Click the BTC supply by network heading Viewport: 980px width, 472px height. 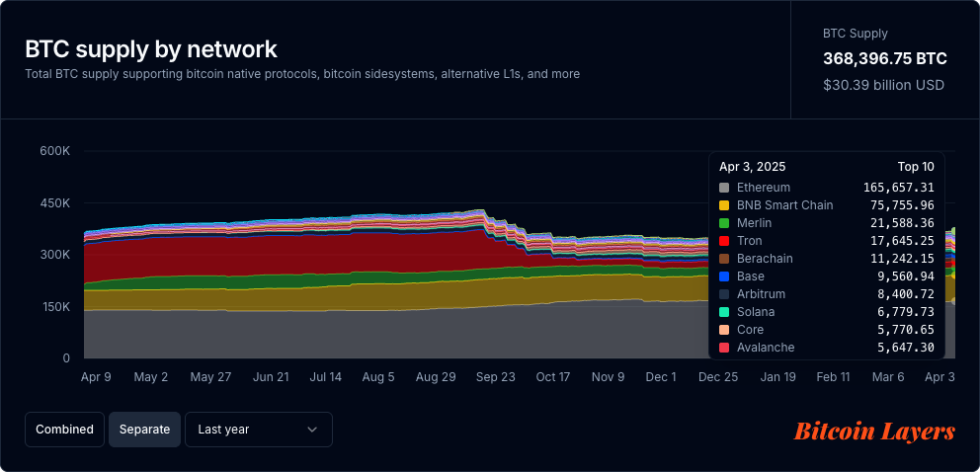point(151,49)
